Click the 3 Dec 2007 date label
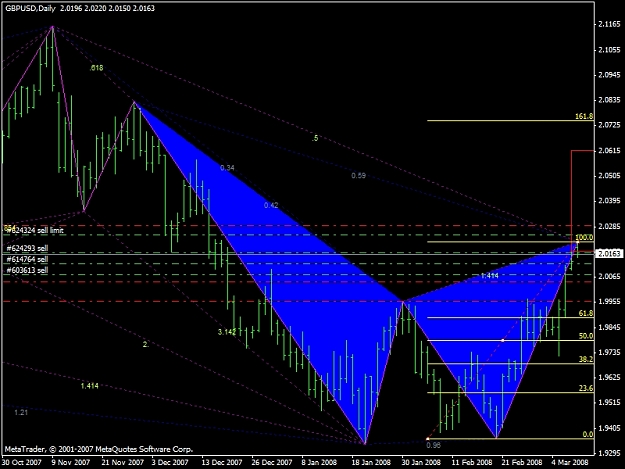The width and height of the screenshot is (625, 469). [170, 462]
